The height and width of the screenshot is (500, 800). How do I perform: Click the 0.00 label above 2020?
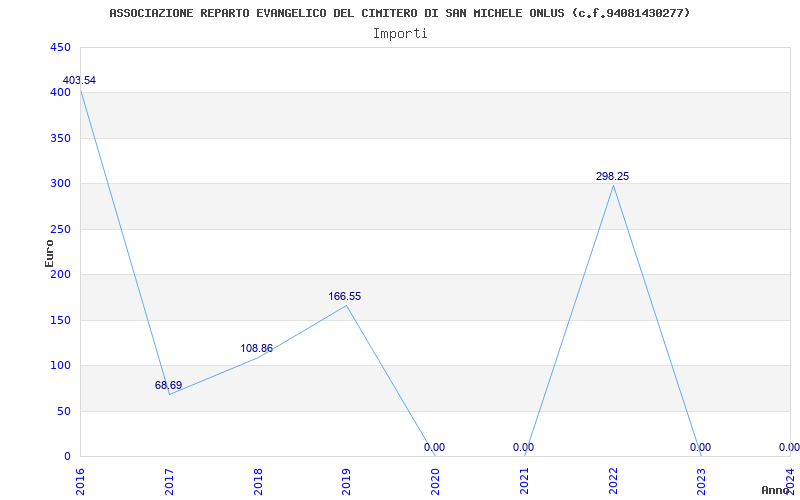click(434, 447)
